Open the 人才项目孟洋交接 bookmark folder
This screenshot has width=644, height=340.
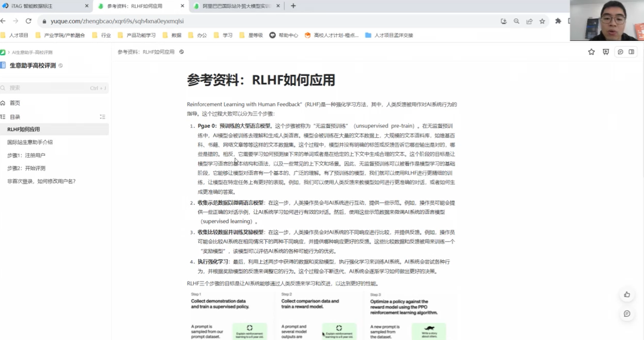pyautogui.click(x=389, y=36)
